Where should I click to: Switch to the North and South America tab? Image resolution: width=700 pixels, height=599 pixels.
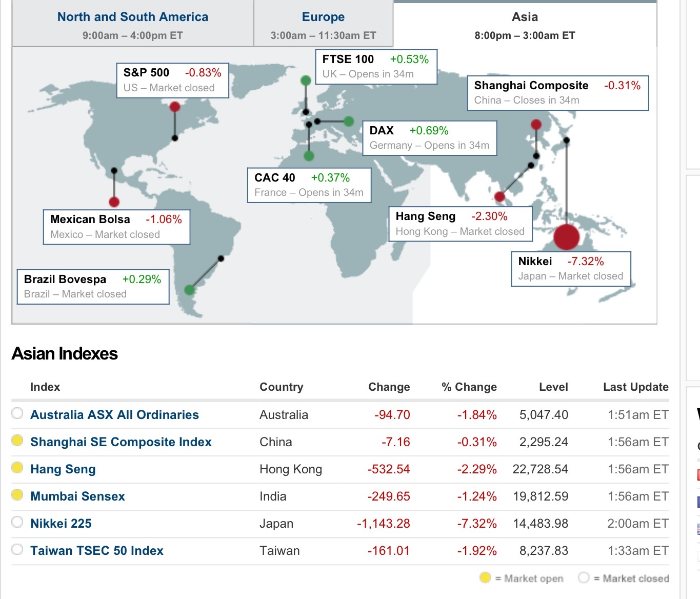click(133, 24)
